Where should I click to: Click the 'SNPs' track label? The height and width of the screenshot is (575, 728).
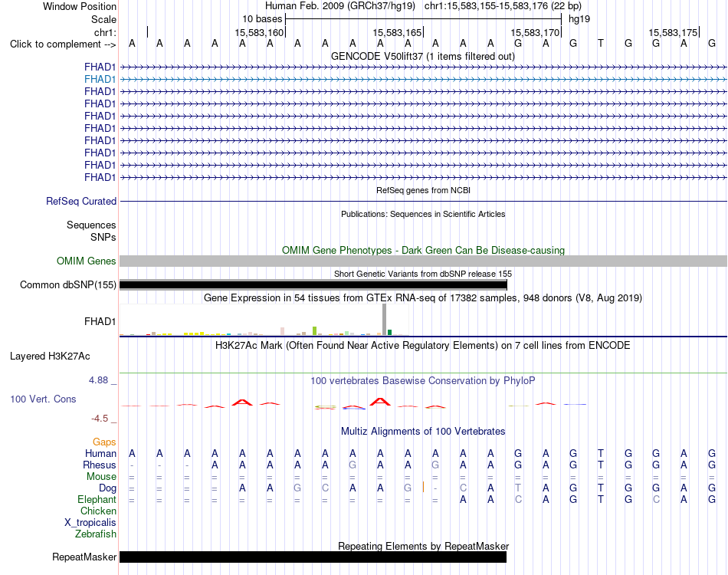pos(103,238)
